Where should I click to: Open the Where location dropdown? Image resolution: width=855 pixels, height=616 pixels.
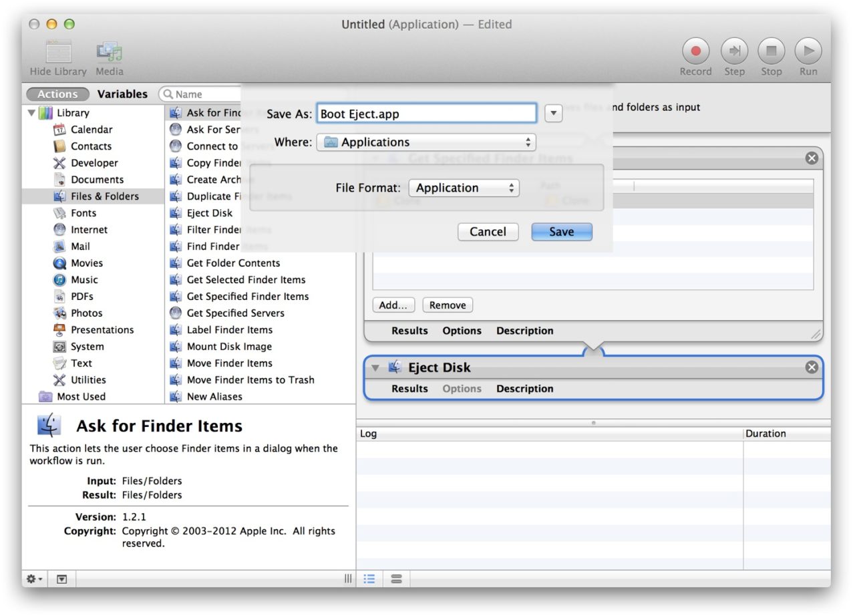pyautogui.click(x=426, y=142)
